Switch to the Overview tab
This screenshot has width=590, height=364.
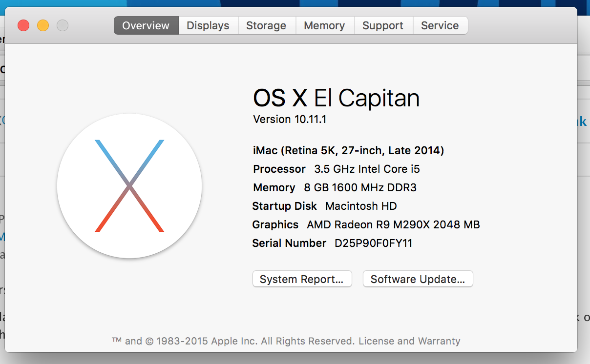[146, 25]
